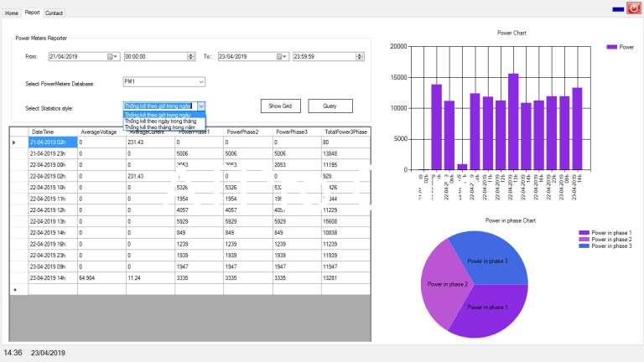Open the To date calendar picker
This screenshot has height=362, width=644.
(x=283, y=57)
